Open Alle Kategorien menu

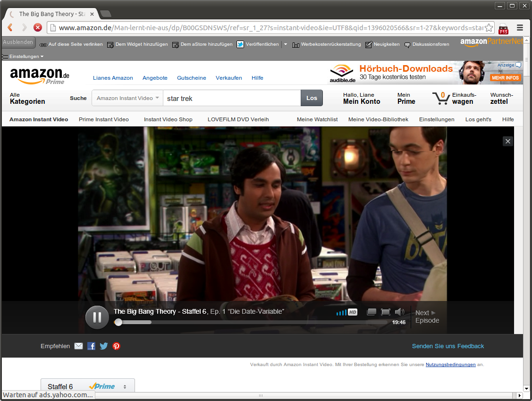[27, 98]
